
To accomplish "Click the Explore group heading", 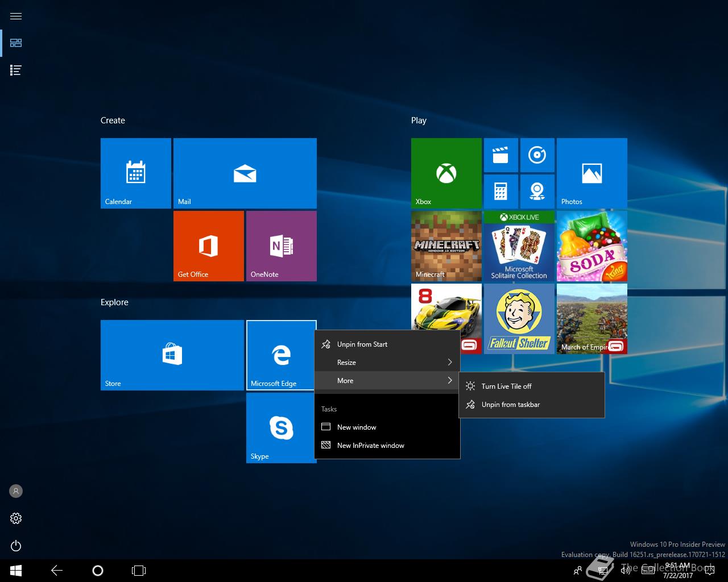I will tap(114, 302).
